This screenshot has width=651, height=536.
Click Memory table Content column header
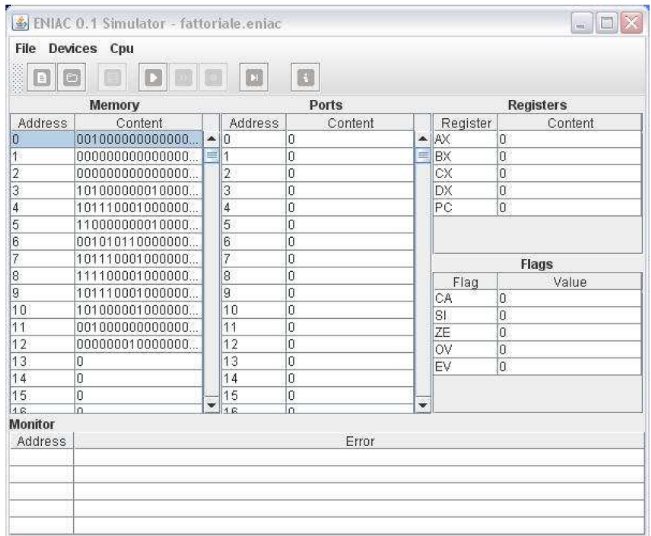pos(139,123)
